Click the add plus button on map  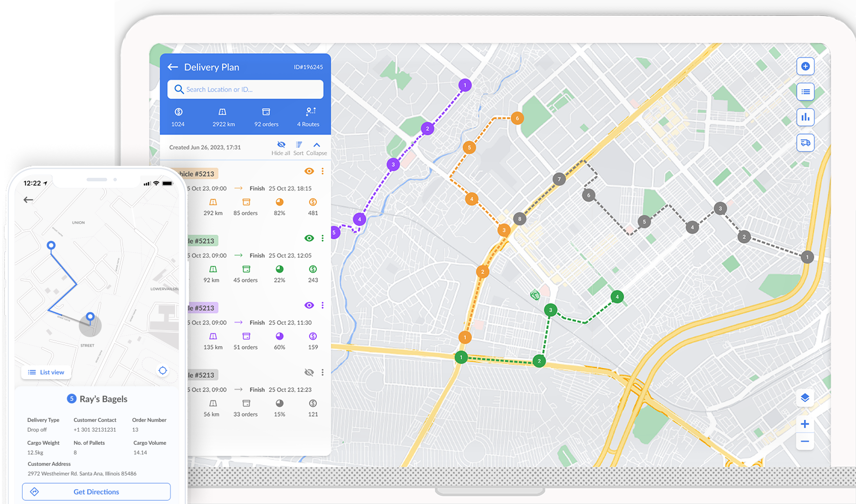point(806,66)
